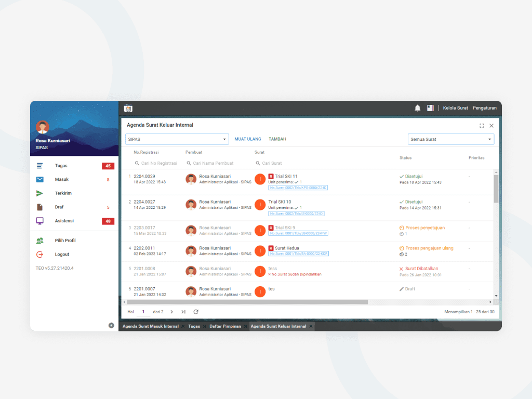The height and width of the screenshot is (399, 532).
Task: Click the No.Surat link for Surat Kedua
Action: pyautogui.click(x=299, y=254)
